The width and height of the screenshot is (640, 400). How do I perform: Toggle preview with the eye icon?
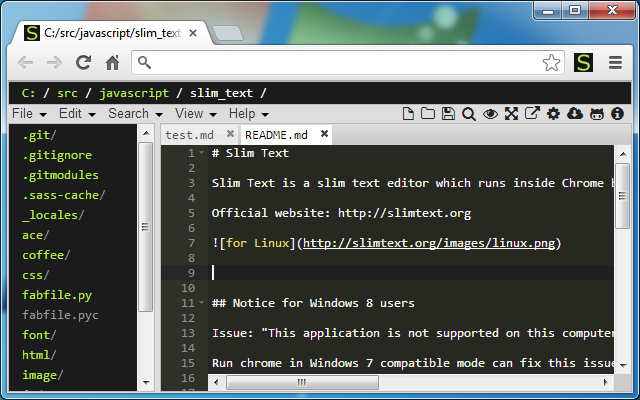pyautogui.click(x=490, y=114)
